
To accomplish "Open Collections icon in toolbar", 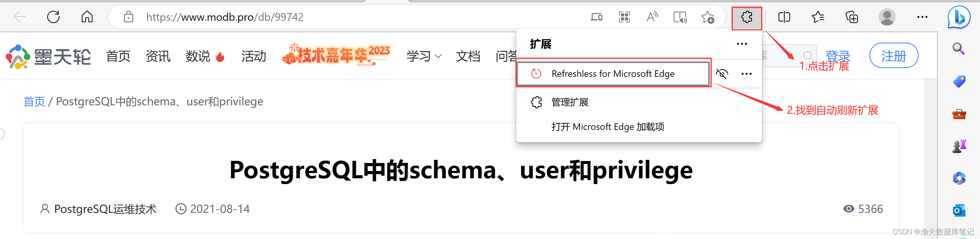I will (852, 17).
